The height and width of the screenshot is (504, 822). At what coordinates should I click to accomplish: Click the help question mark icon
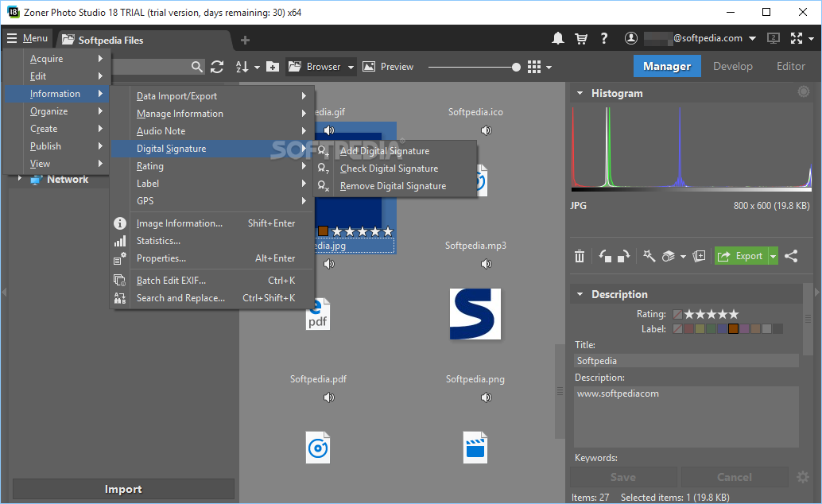click(604, 38)
